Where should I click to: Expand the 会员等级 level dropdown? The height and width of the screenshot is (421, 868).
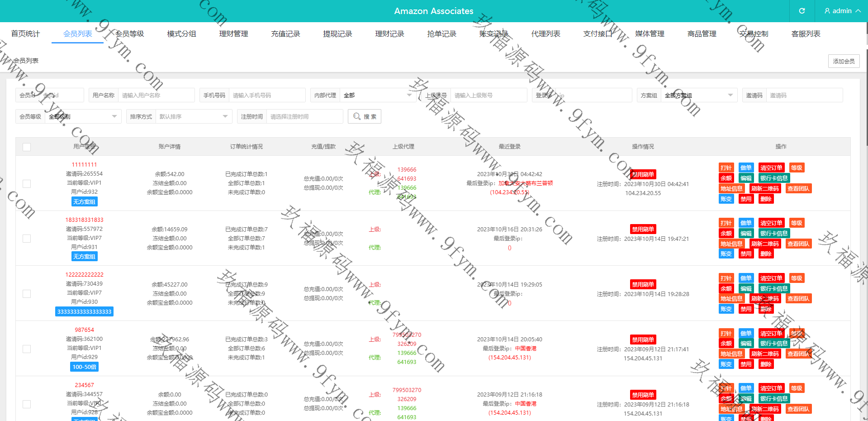pyautogui.click(x=82, y=117)
